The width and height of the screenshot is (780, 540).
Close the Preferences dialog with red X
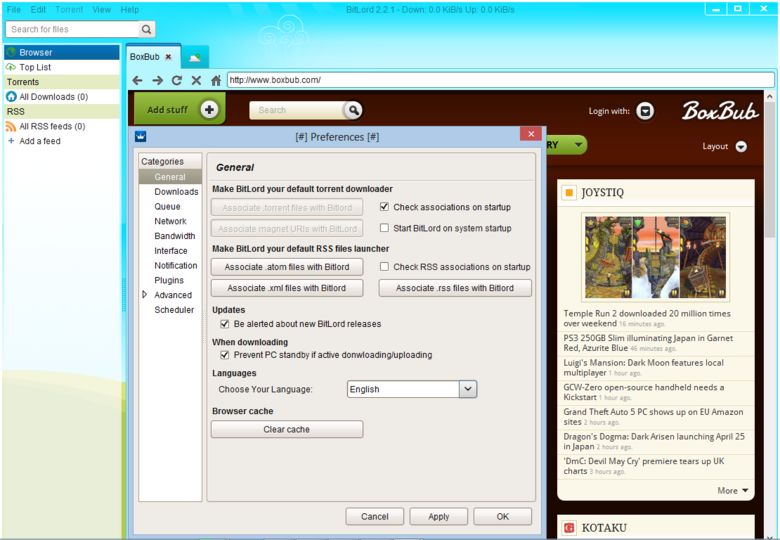(531, 134)
